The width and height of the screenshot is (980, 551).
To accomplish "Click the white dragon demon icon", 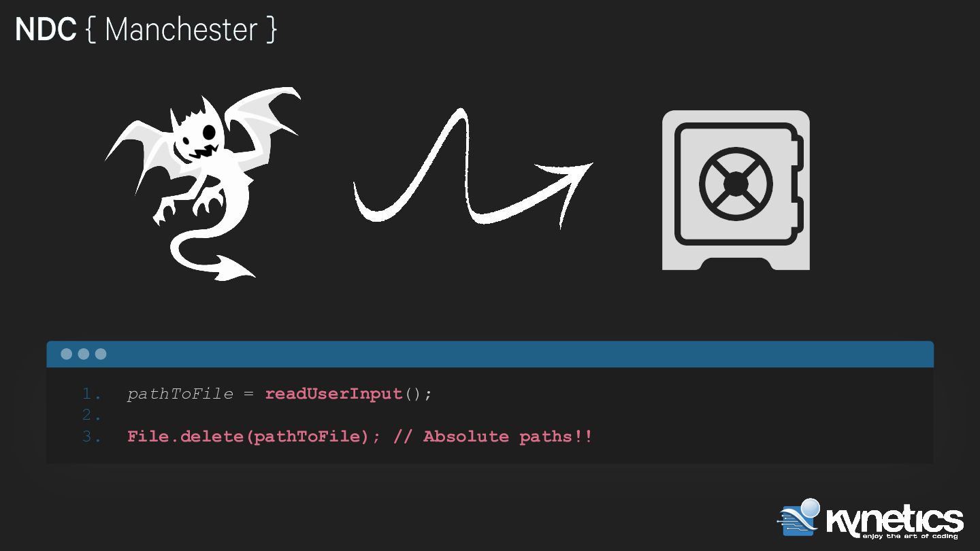I will pos(203,184).
